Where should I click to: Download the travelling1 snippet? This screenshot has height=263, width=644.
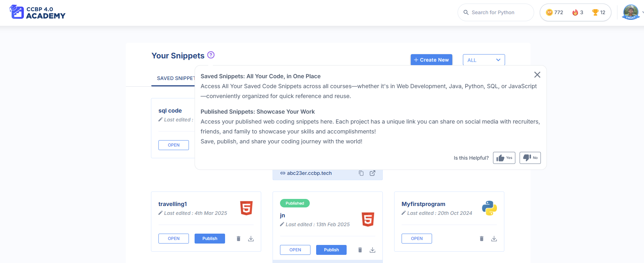(x=251, y=239)
